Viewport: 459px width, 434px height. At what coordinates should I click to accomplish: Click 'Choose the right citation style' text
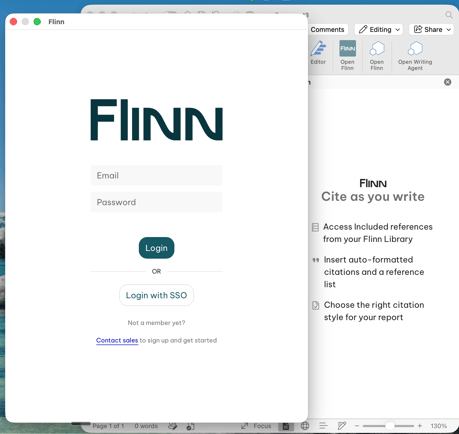coord(374,311)
